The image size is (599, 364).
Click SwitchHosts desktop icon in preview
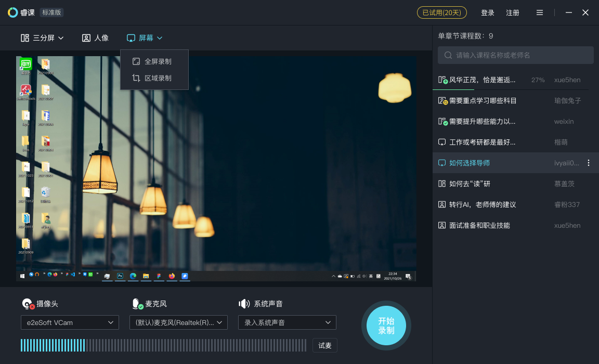coord(26,92)
